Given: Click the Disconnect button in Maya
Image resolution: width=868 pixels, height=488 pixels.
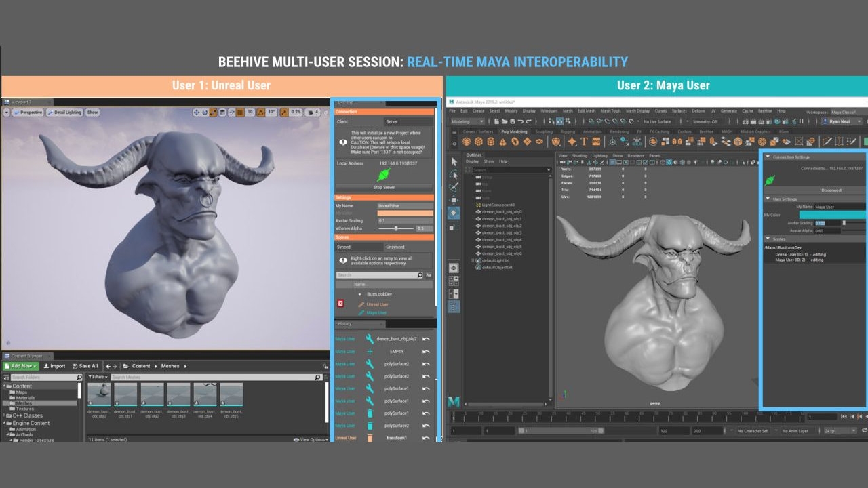Looking at the screenshot, I should tap(831, 190).
